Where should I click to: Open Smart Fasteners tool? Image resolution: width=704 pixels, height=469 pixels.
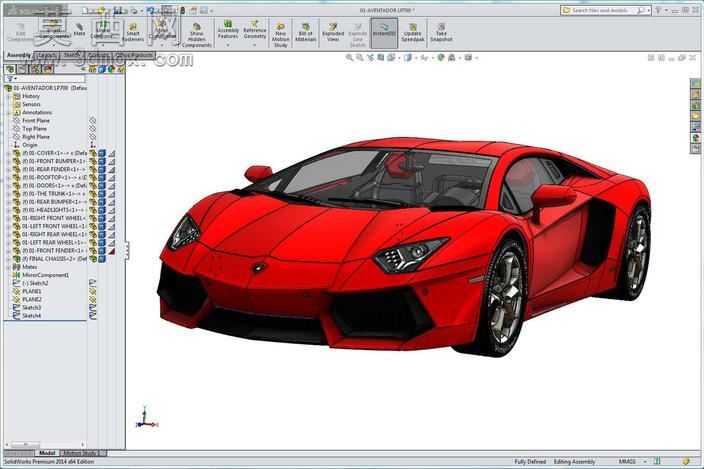point(133,33)
